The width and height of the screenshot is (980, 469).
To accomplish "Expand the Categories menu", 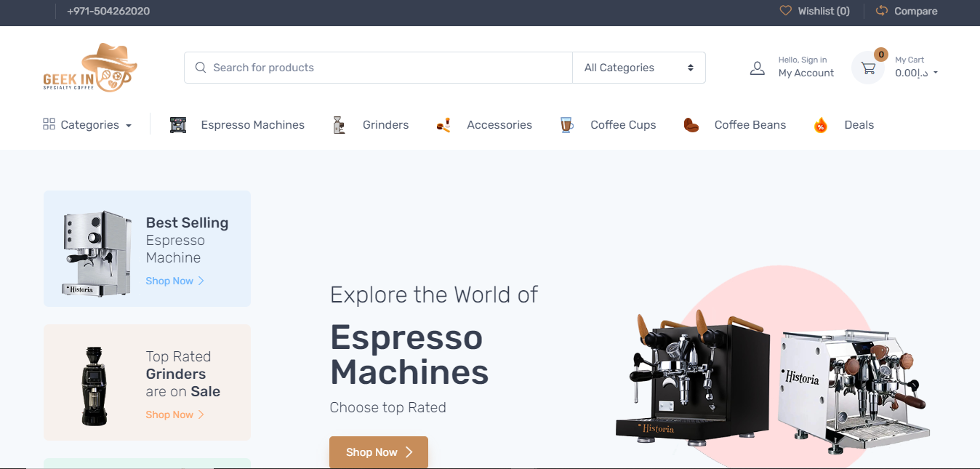I will tap(88, 125).
